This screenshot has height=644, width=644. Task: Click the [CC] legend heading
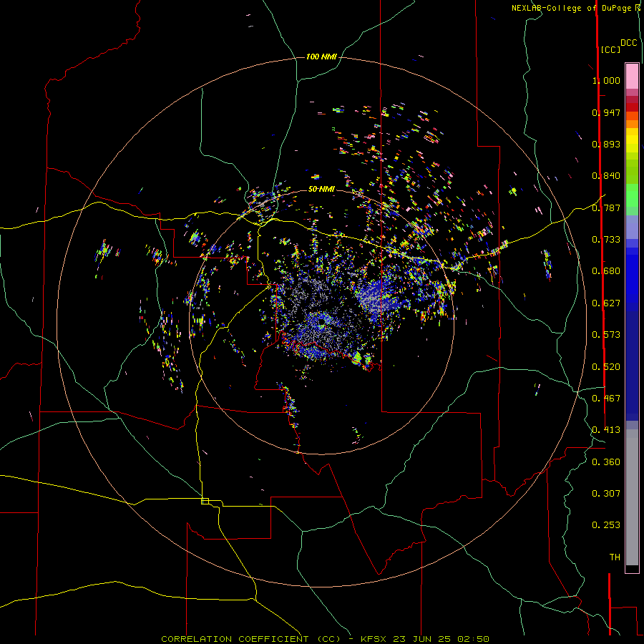point(610,49)
